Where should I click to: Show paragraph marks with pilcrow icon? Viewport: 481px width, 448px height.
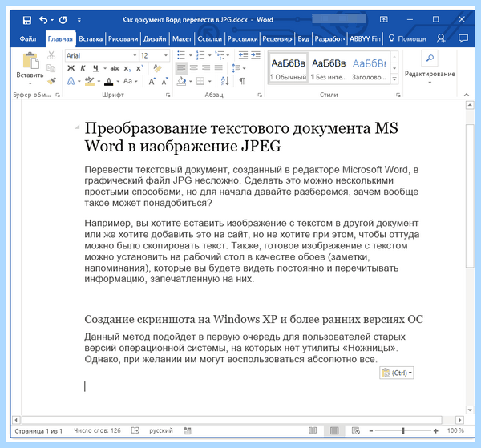click(242, 81)
